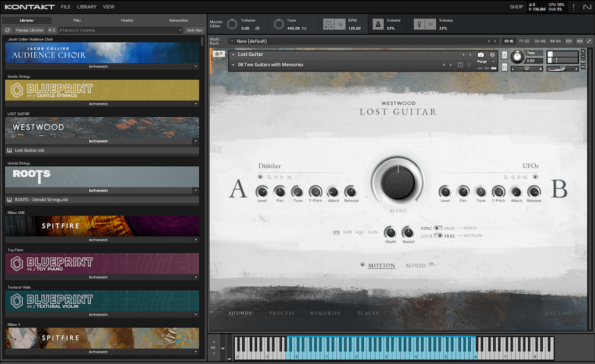Adjust the instrument pan slider

coord(527,69)
